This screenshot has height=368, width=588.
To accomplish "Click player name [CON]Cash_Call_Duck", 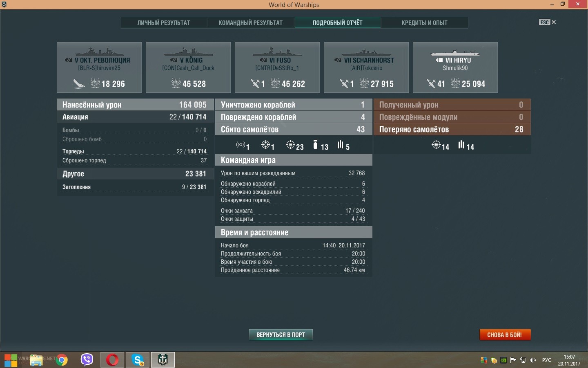I will [188, 68].
